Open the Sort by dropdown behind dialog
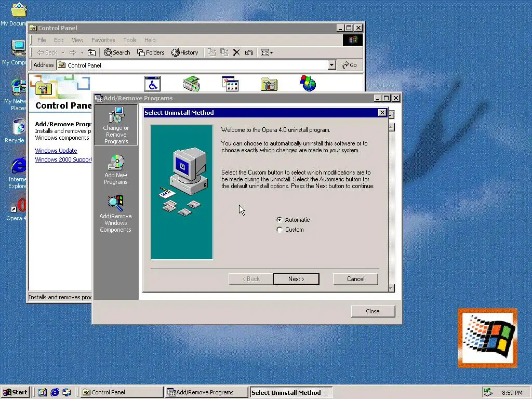532x399 pixels. click(392, 115)
